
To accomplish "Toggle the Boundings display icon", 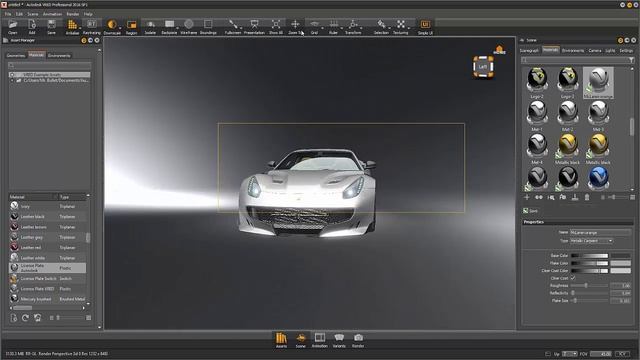I will point(208,24).
